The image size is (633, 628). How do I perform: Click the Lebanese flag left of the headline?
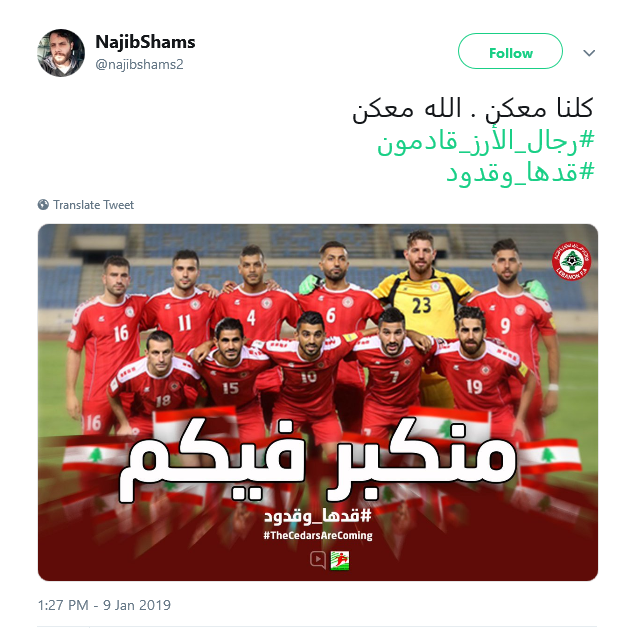point(94,455)
